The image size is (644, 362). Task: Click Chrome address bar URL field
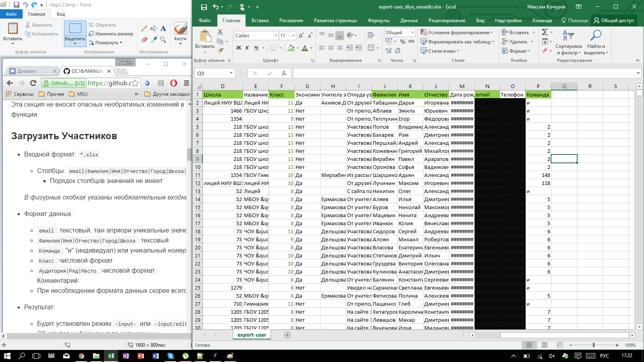109,83
